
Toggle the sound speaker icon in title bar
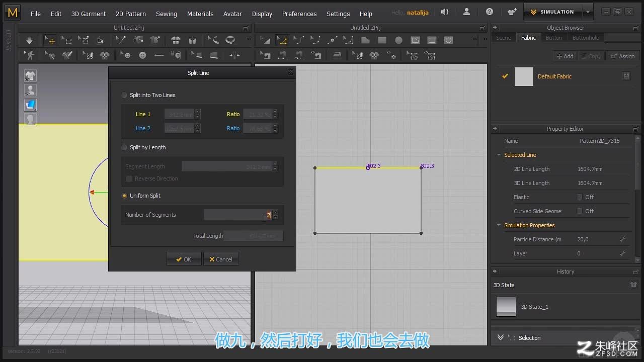coord(445,12)
